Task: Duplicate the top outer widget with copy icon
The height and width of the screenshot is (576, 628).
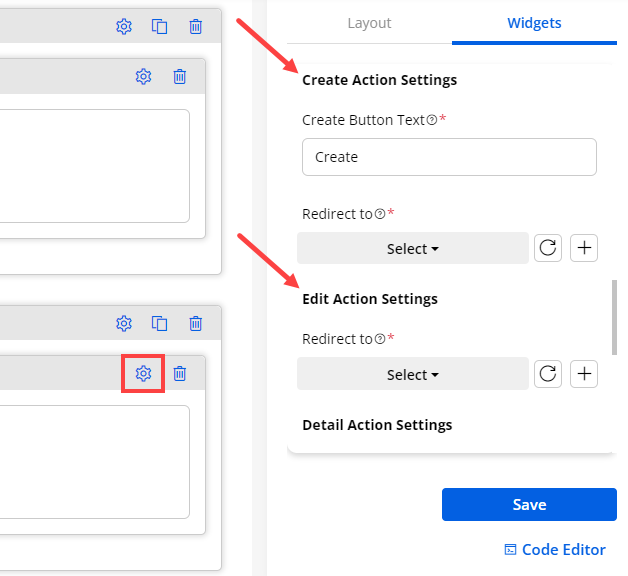Action: pyautogui.click(x=159, y=27)
